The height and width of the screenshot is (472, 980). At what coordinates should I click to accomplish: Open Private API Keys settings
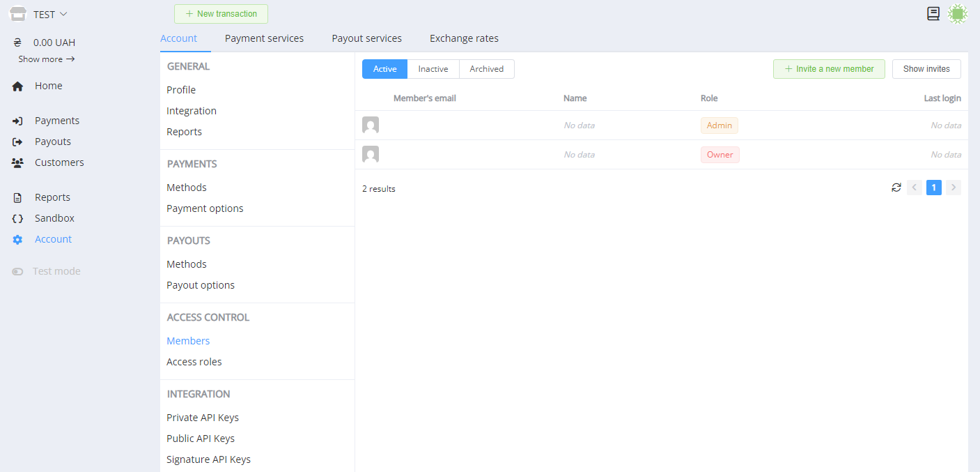click(x=203, y=418)
